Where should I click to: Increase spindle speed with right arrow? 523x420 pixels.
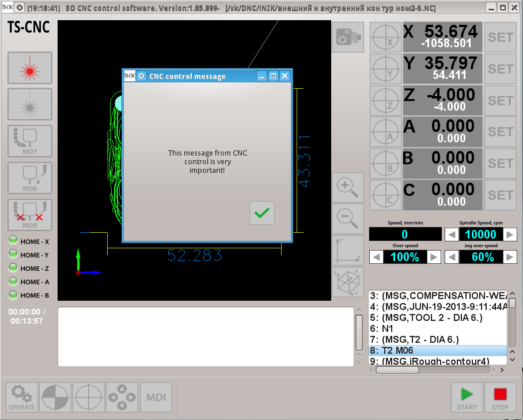click(x=510, y=234)
